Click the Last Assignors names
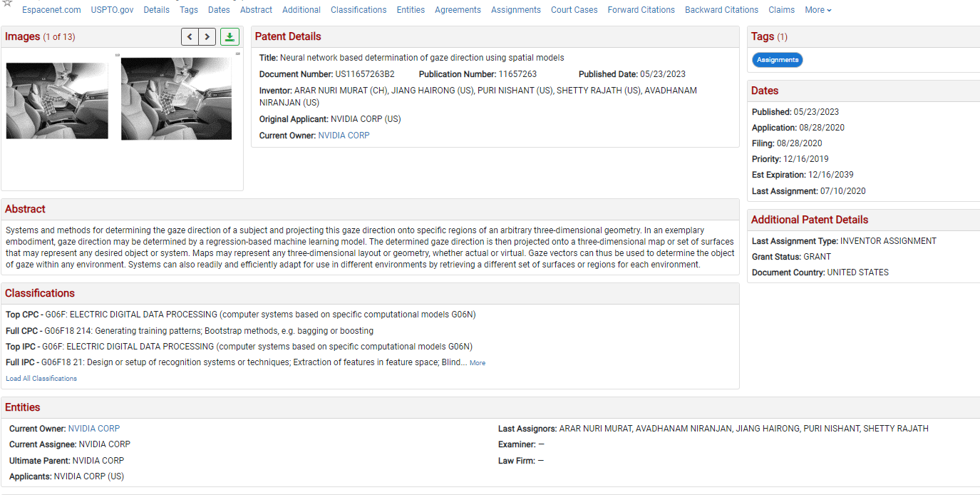Screen dimensions: 980x495 coord(744,429)
